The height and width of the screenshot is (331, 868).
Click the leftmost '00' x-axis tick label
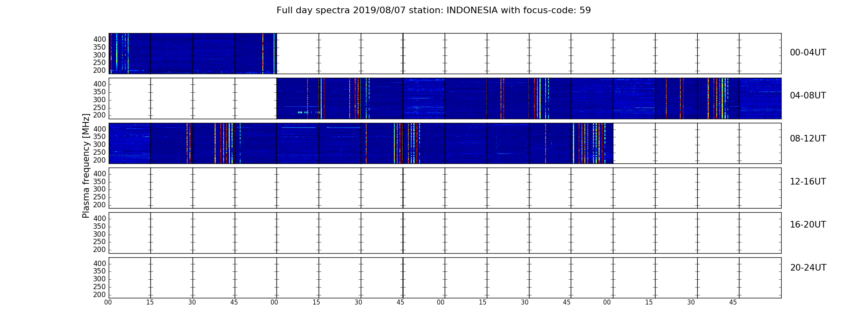point(108,302)
